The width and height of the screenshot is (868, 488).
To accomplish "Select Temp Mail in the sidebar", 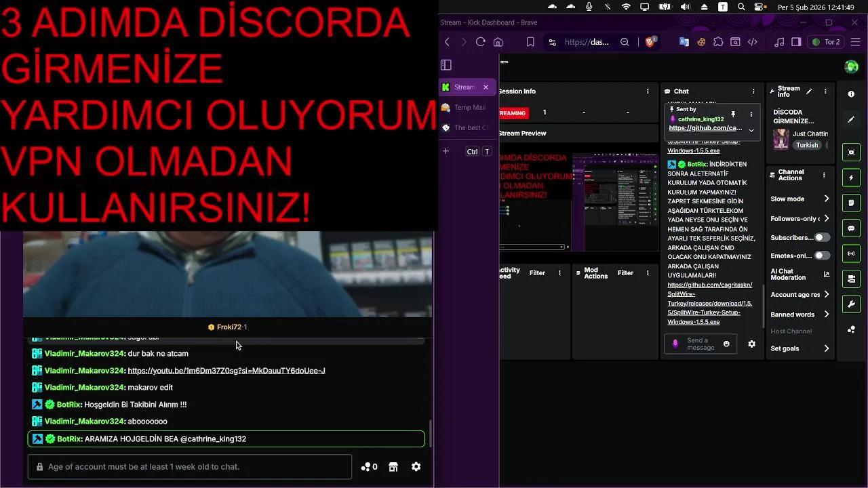I will [x=467, y=107].
